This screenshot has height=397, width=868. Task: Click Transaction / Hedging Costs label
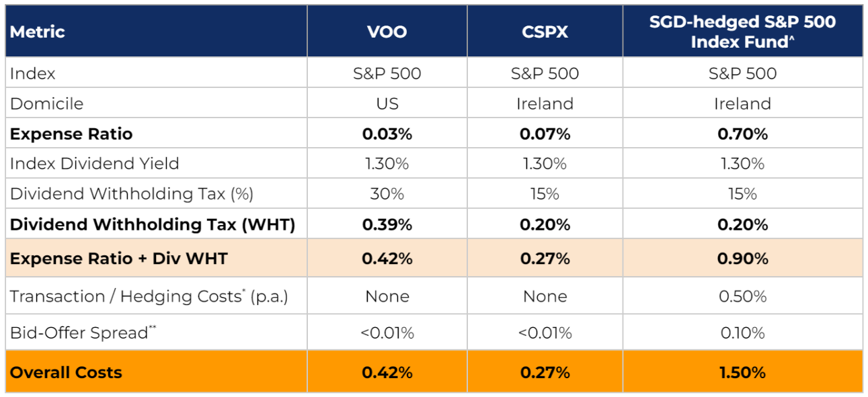click(x=149, y=296)
